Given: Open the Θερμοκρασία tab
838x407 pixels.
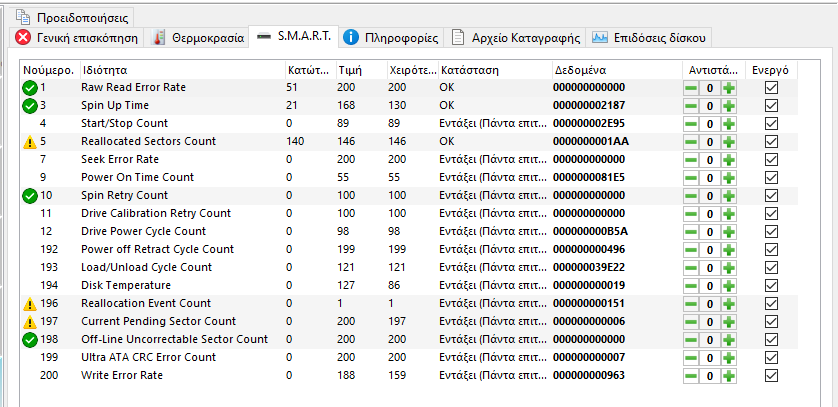Looking at the screenshot, I should pyautogui.click(x=199, y=38).
